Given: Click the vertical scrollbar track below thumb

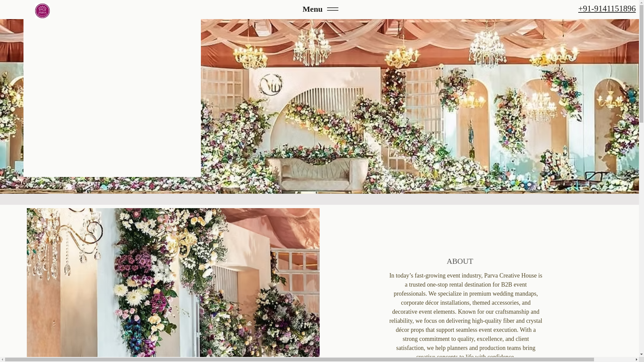Looking at the screenshot, I should click(641, 235).
